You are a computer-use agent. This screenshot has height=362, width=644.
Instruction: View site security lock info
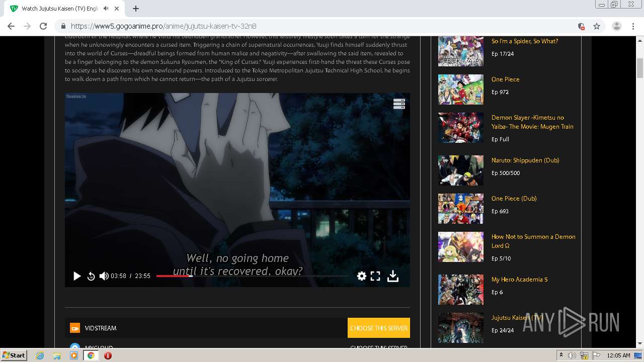pyautogui.click(x=63, y=26)
